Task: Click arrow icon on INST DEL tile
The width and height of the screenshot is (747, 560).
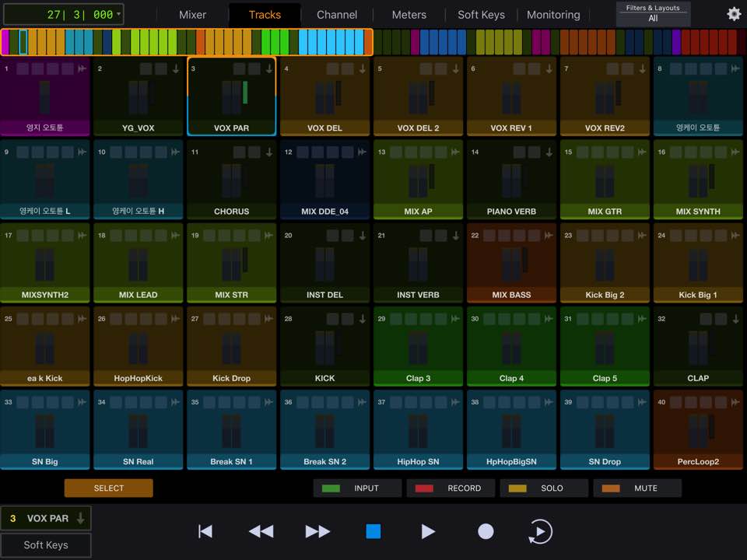Action: [x=363, y=235]
